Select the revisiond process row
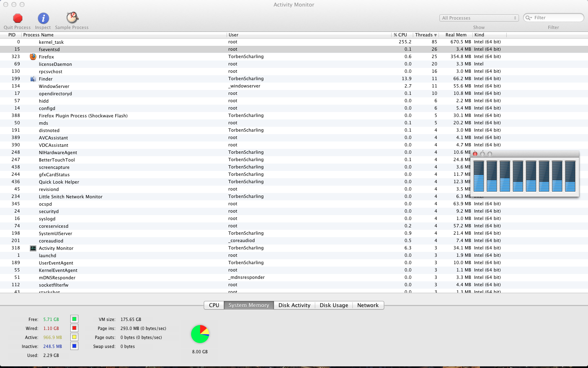 pos(294,189)
